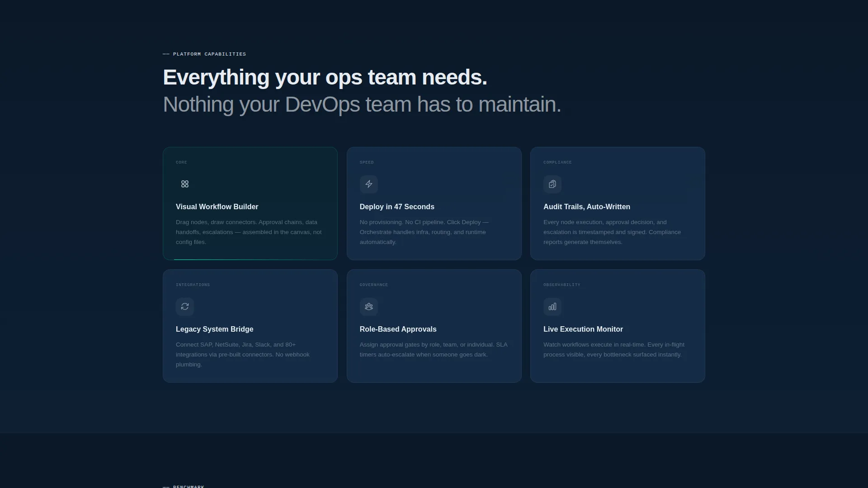Click the PLATFORM CAPABILITIES section label

point(204,54)
